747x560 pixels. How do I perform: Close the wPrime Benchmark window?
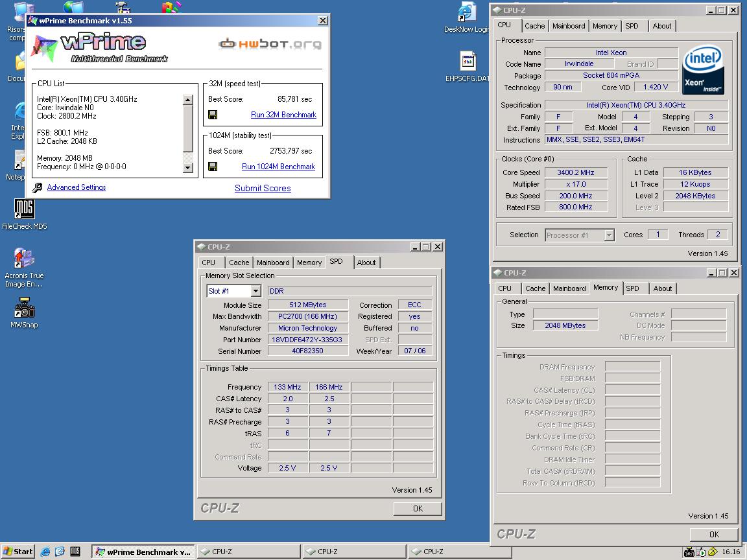(323, 21)
